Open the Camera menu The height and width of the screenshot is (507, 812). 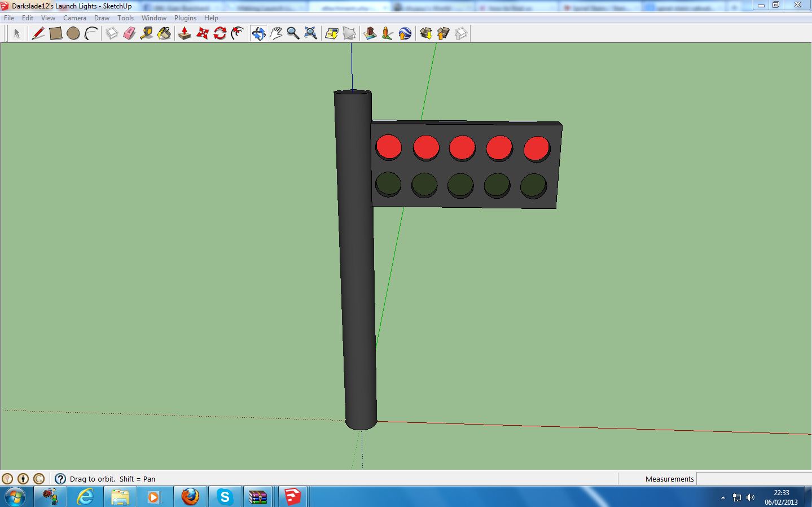pyautogui.click(x=74, y=18)
